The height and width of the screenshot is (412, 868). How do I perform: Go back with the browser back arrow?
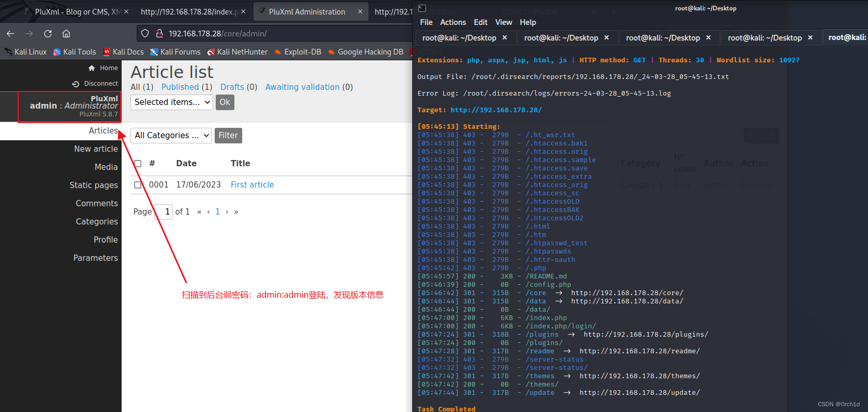[x=10, y=34]
